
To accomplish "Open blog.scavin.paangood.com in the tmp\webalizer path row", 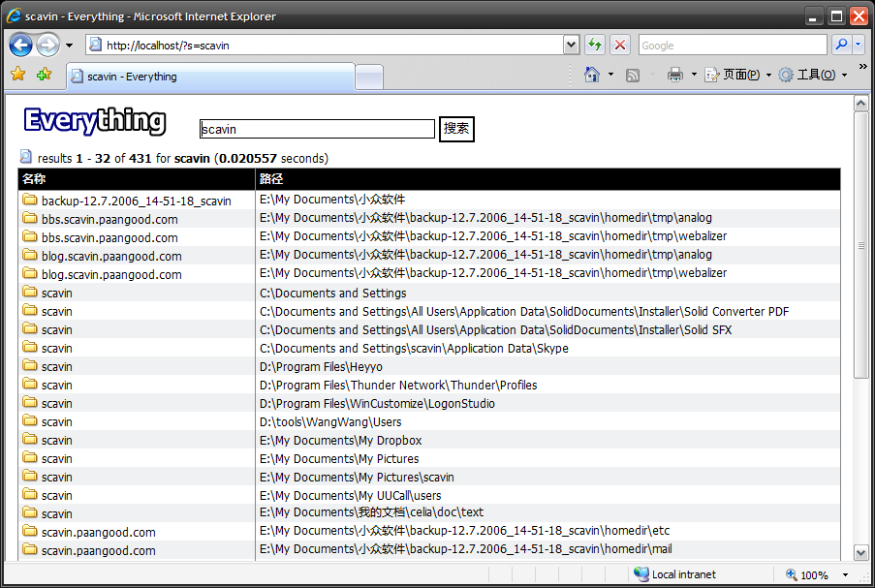I will coord(111,274).
